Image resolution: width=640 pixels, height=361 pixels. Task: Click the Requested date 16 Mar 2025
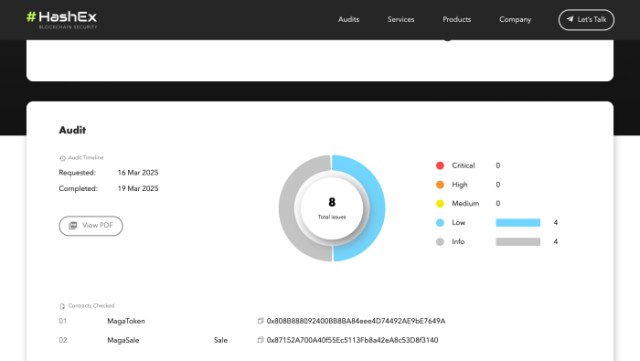click(x=138, y=172)
